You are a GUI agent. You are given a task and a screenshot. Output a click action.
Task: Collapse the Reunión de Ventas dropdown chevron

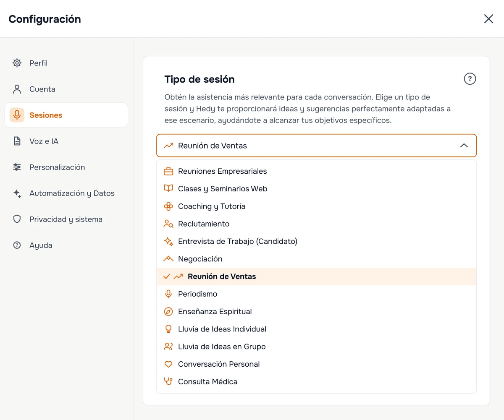coord(464,146)
